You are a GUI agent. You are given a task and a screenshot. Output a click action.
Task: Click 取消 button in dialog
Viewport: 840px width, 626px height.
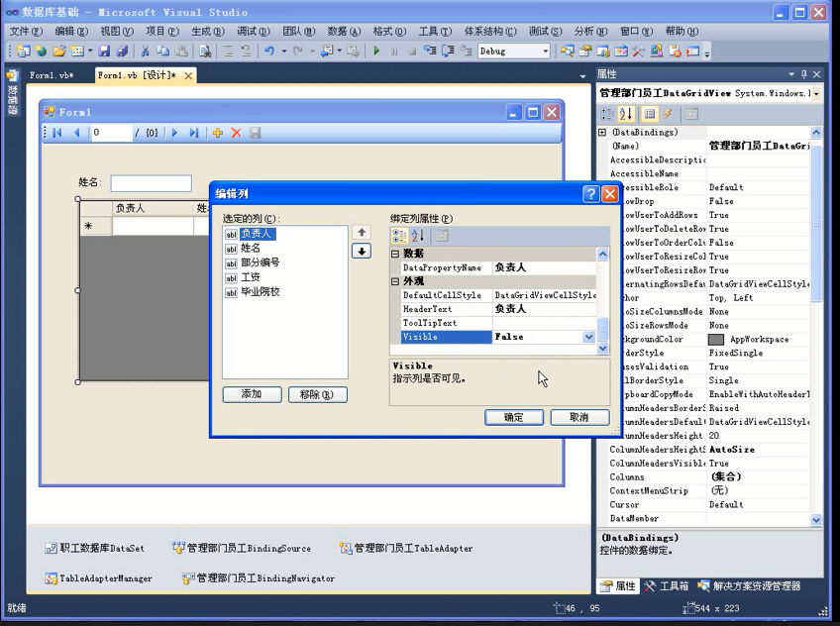[x=579, y=417]
